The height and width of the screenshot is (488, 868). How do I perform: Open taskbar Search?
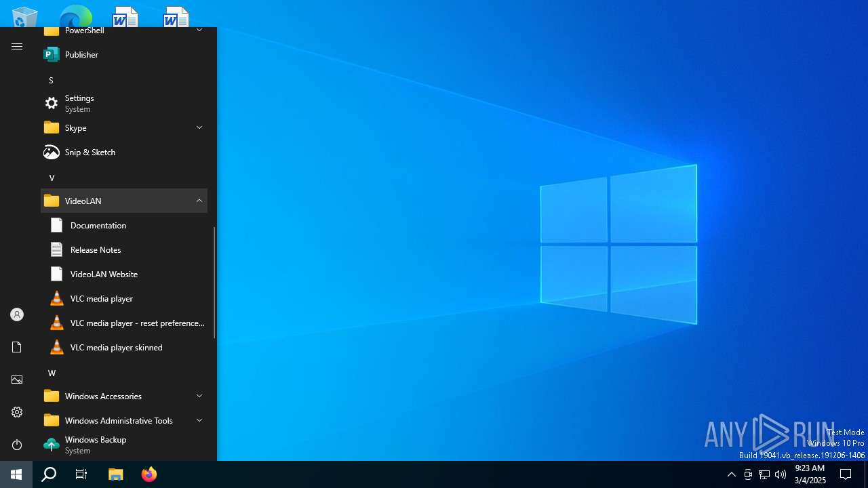49,474
